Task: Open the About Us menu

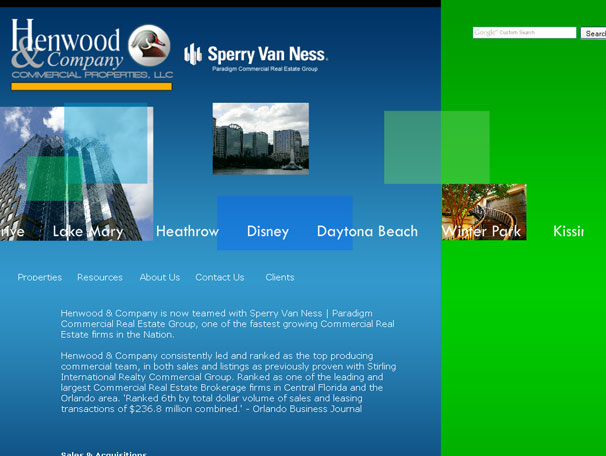Action: coord(160,277)
